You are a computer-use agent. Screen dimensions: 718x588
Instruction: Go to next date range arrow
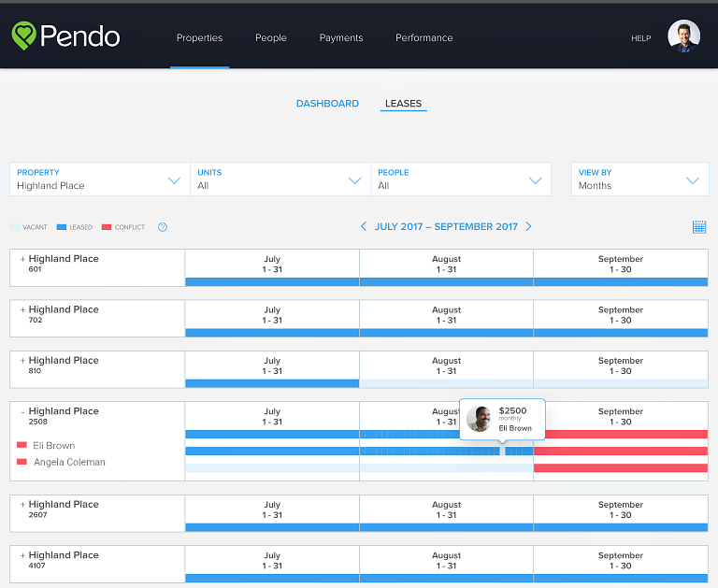point(528,226)
